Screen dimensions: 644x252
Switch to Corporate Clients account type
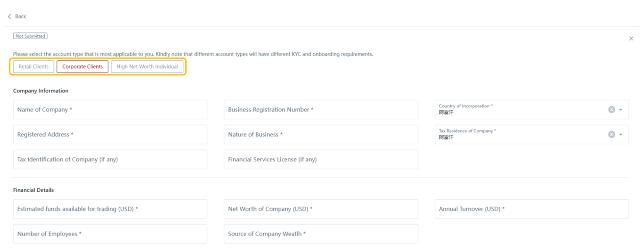click(82, 67)
